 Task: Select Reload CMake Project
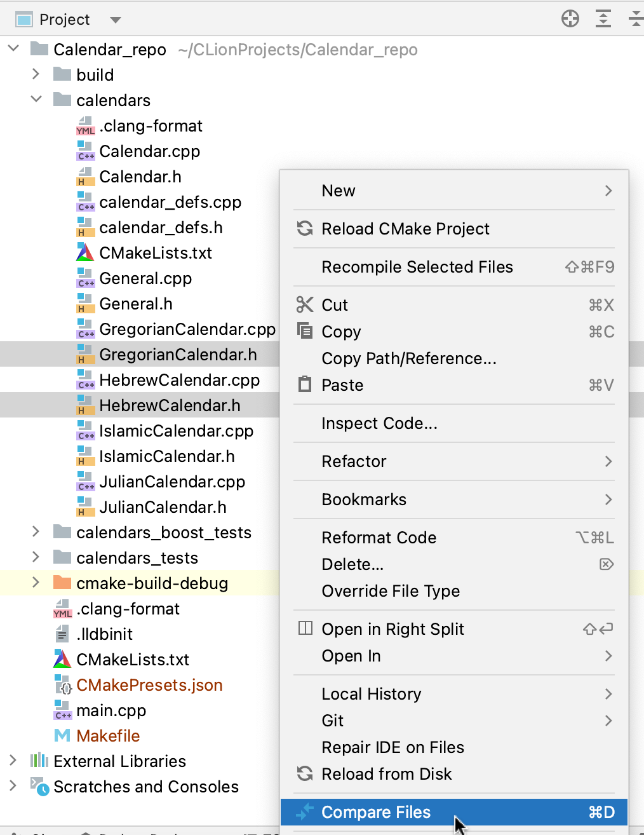(406, 229)
